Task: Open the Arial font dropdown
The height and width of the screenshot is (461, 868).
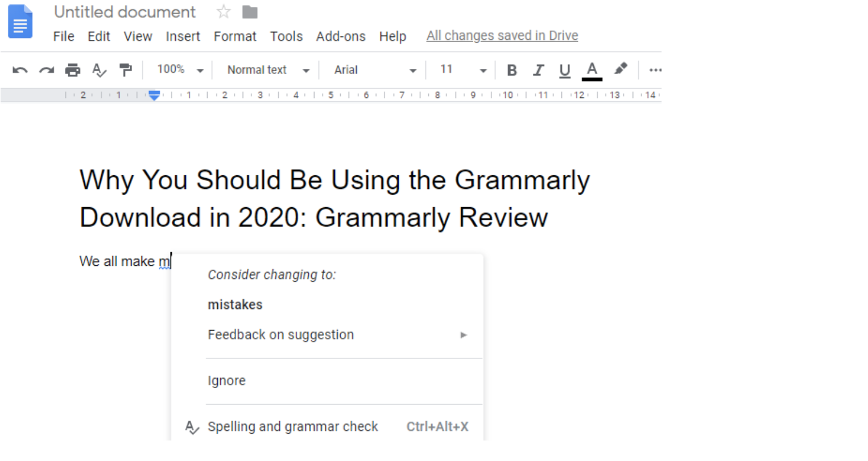Action: [x=375, y=70]
